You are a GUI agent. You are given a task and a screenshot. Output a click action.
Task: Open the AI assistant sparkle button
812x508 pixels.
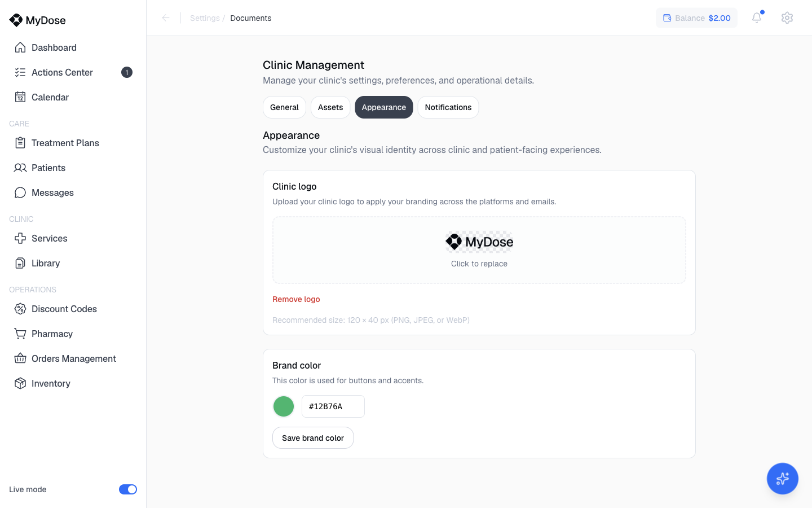click(x=782, y=479)
